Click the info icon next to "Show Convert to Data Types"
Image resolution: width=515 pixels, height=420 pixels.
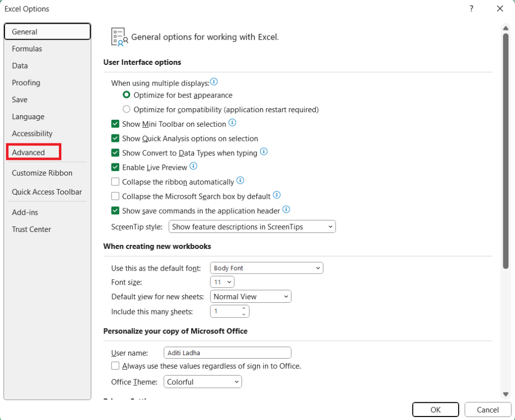coord(264,151)
